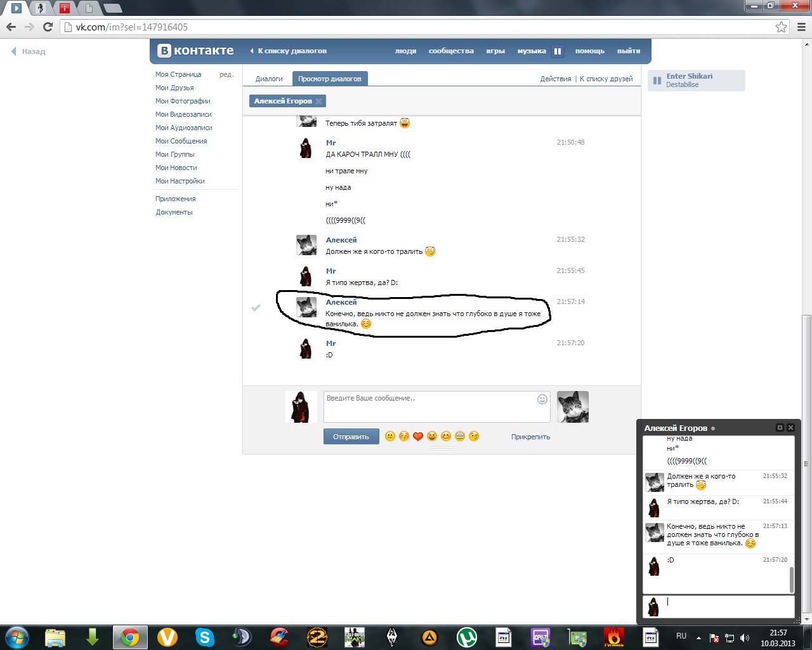Open the hooded-figure avatar beside the message box
Viewport: 812px width, 650px height.
301,407
